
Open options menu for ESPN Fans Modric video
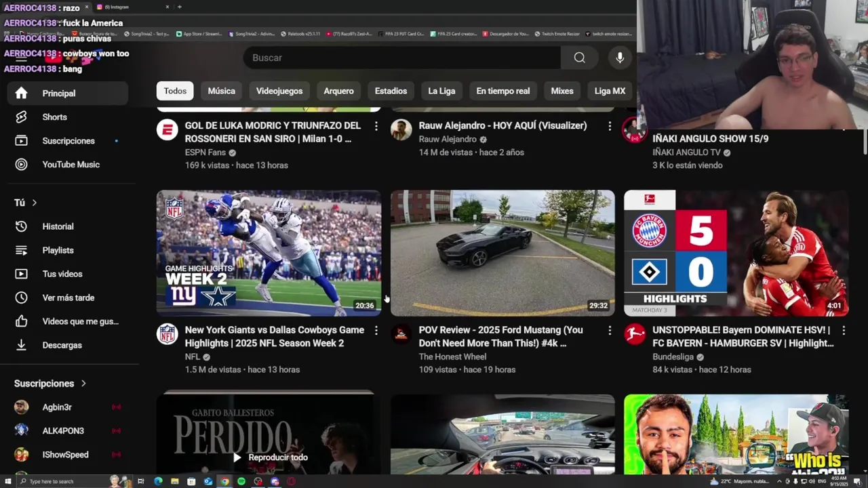pos(376,126)
